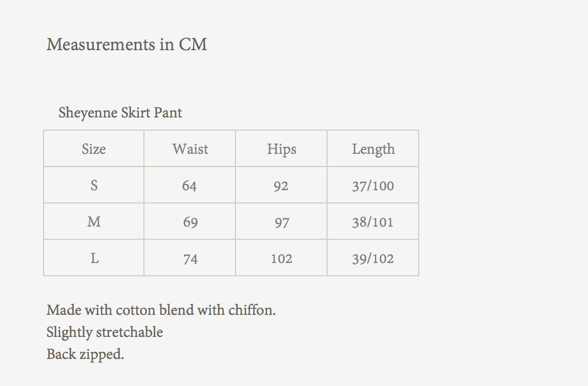Screen dimensions: 588x386
Task: Click the size S row label
Action: tap(94, 185)
